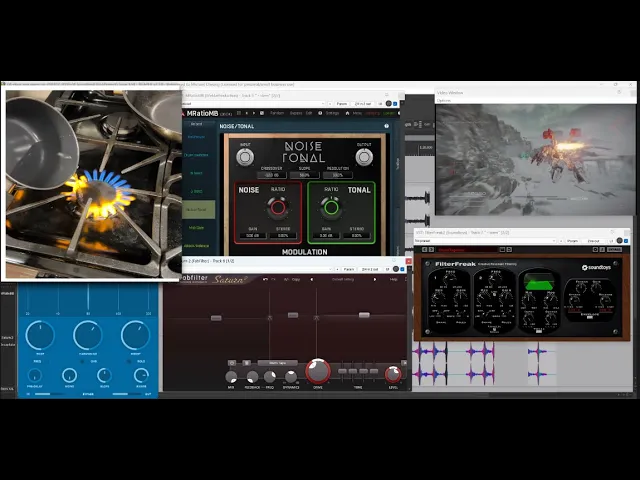The height and width of the screenshot is (480, 640).
Task: Click the Soundtoys logo in FilterFreak
Action: point(596,267)
